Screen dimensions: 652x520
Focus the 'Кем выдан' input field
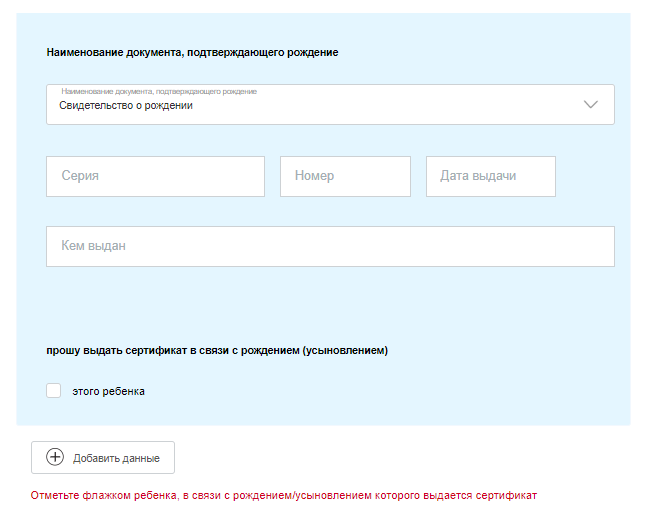point(330,246)
